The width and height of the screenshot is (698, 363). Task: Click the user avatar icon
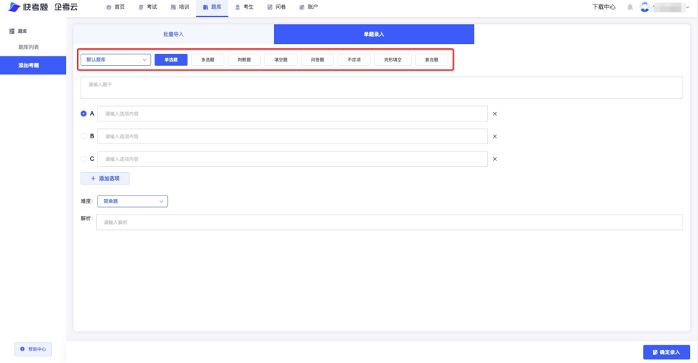click(x=644, y=7)
